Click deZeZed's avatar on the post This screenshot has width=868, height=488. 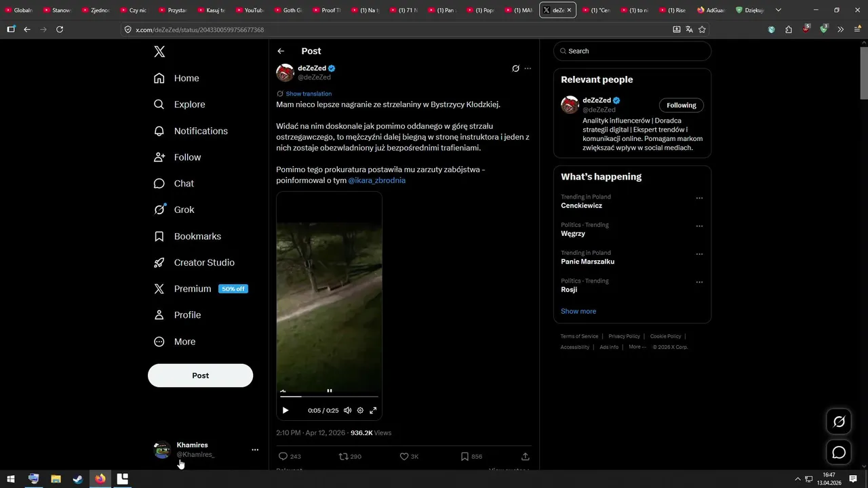285,73
